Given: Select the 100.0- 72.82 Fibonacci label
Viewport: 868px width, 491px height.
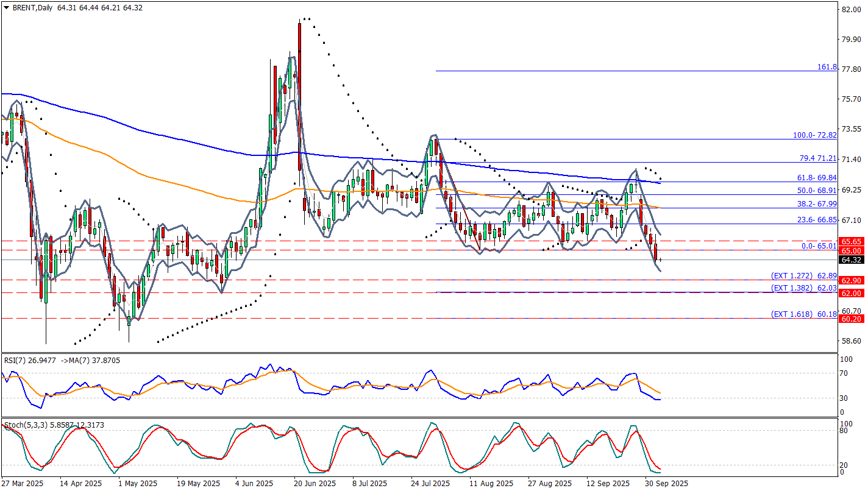Looking at the screenshot, I should [x=814, y=135].
